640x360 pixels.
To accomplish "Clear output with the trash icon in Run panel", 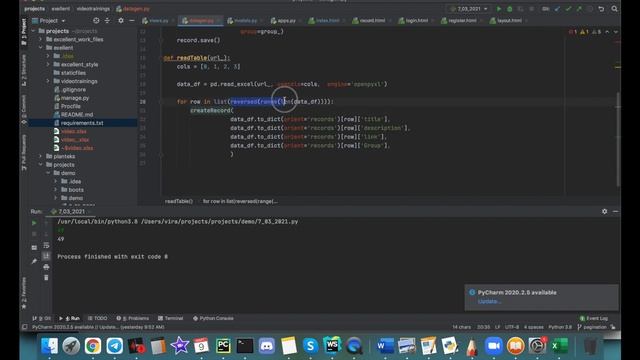I will point(46,278).
